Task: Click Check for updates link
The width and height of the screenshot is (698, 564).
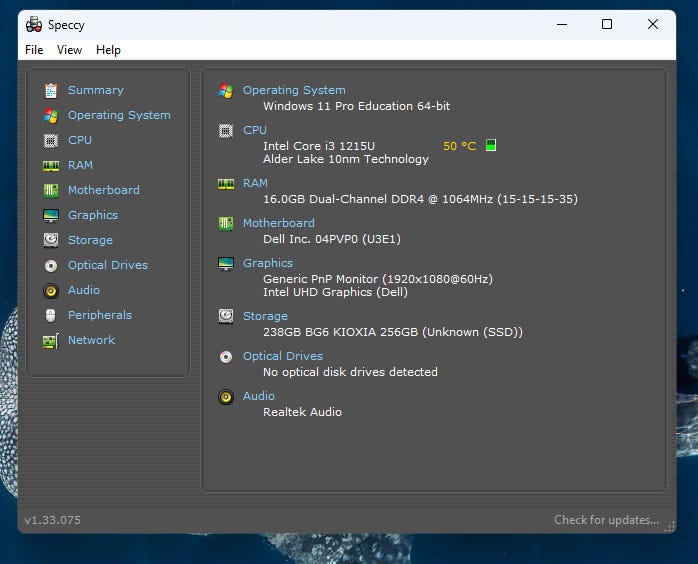Action: coord(606,520)
